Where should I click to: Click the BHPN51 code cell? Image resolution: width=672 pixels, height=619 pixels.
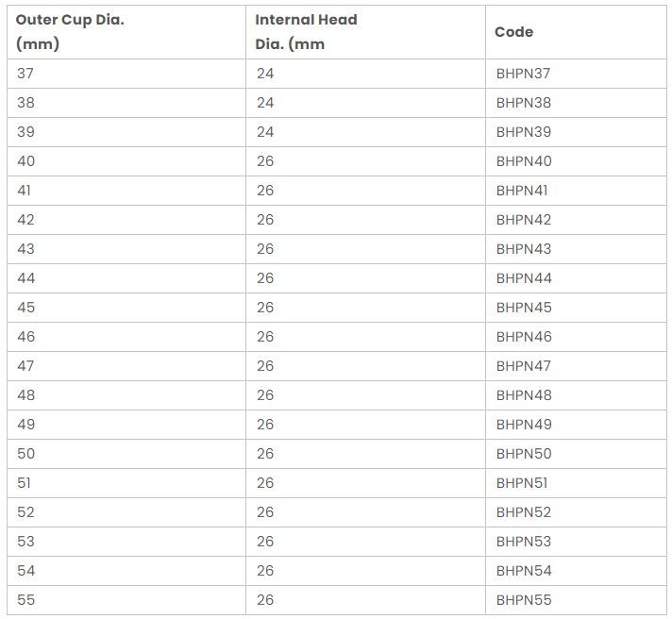point(521,483)
